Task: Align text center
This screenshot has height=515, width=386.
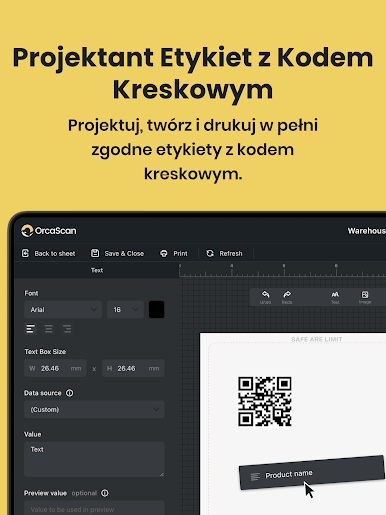Action: 49,329
